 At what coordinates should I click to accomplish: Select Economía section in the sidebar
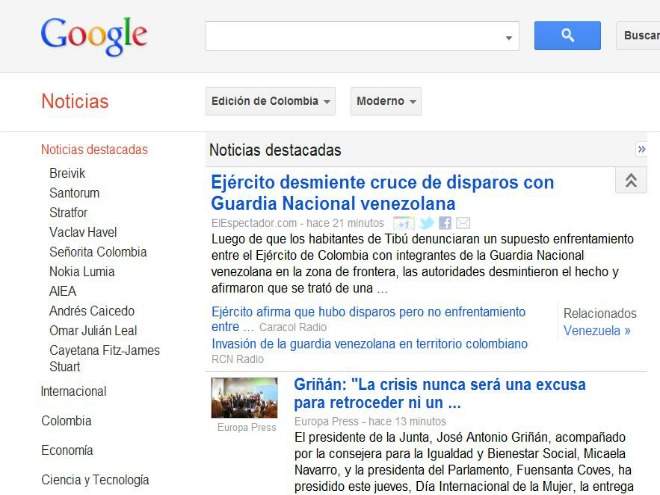tap(67, 450)
